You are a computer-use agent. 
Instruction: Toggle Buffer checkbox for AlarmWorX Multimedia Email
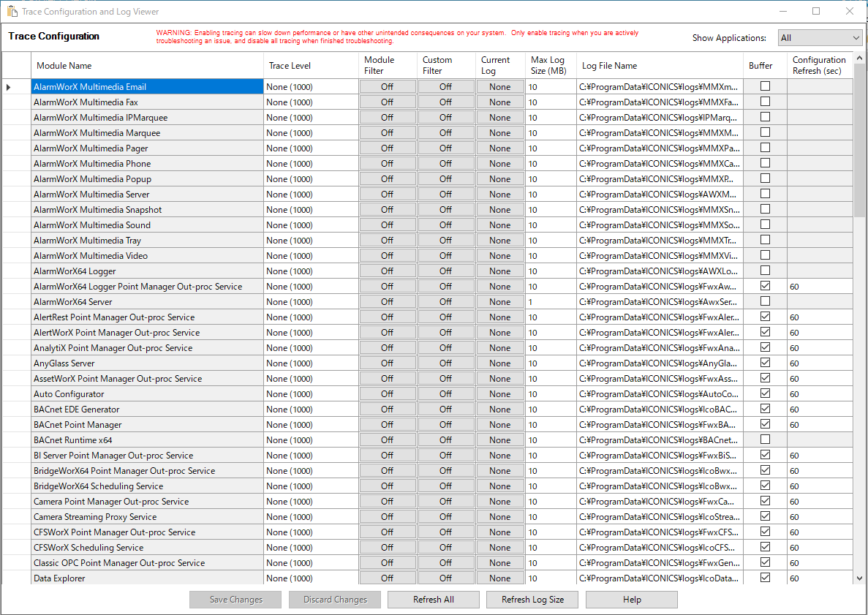point(765,86)
